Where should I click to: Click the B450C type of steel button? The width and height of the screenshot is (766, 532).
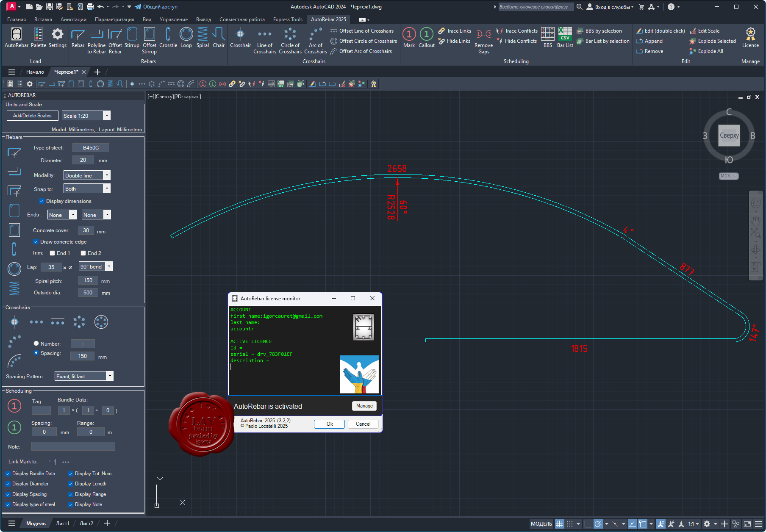pyautogui.click(x=91, y=148)
